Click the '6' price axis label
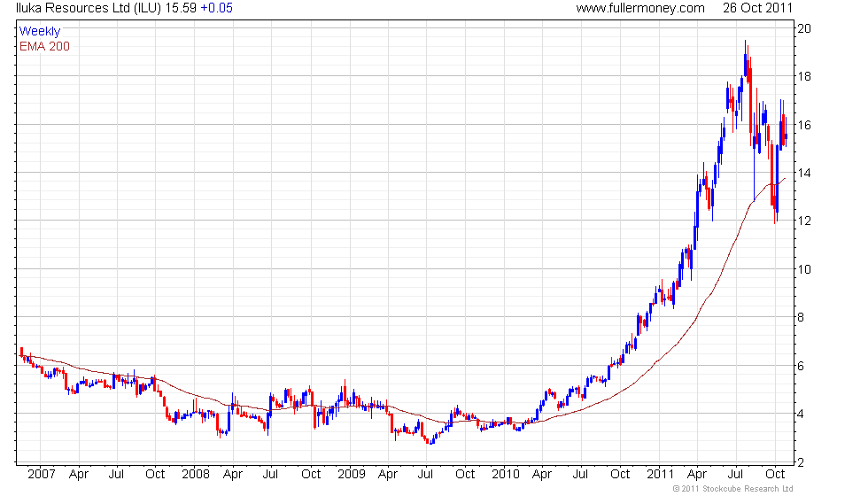This screenshot has width=868, height=496. (x=801, y=366)
